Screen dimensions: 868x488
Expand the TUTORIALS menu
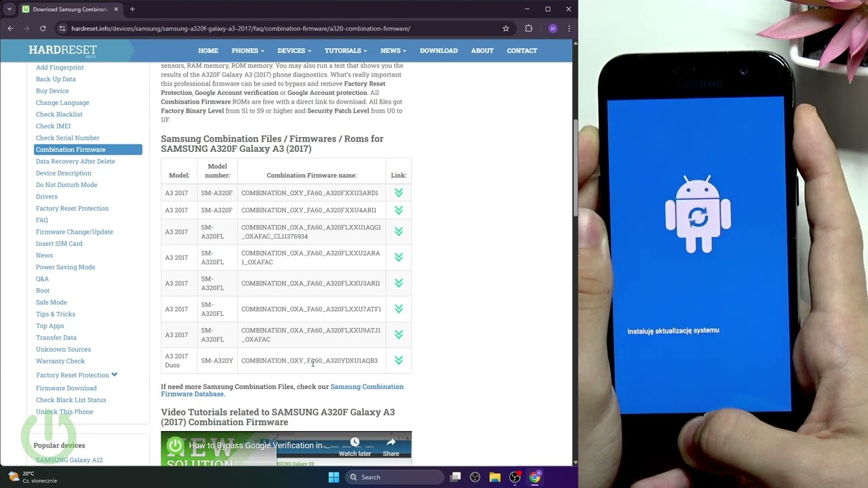346,50
